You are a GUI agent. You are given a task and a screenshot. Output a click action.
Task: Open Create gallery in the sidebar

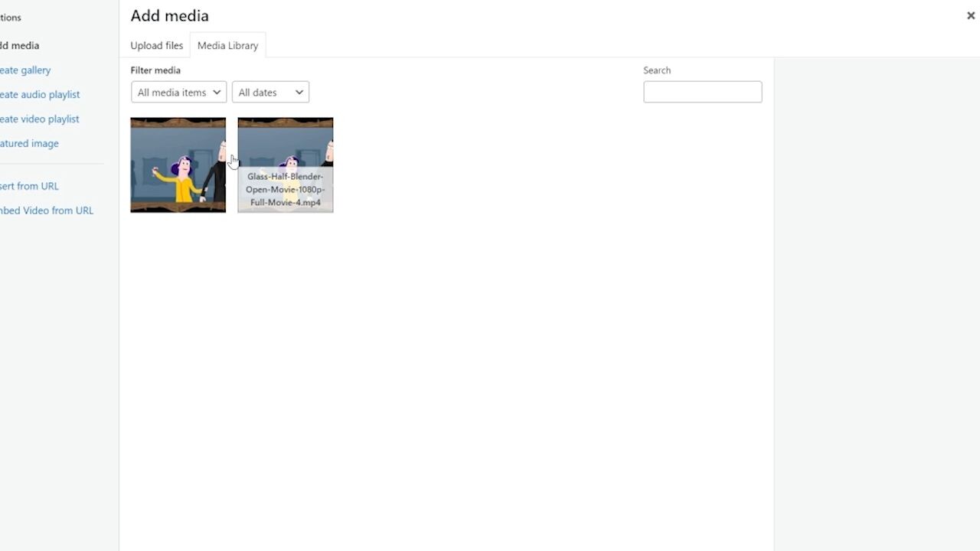[x=25, y=70]
